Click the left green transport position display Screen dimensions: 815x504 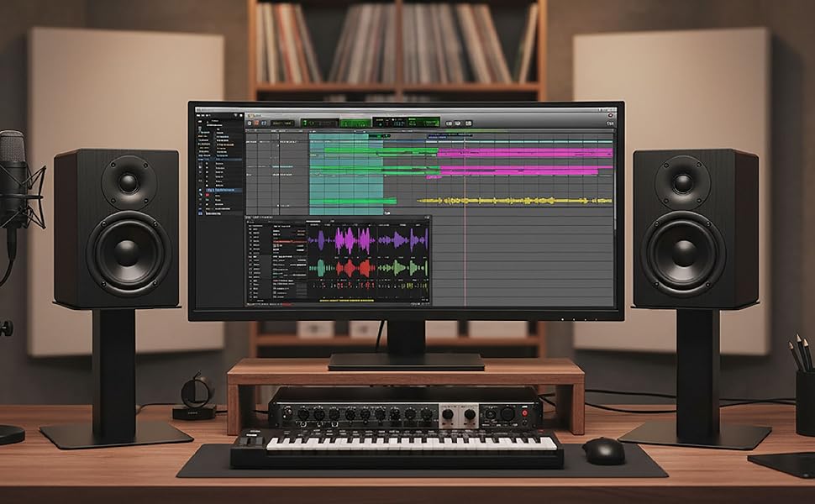point(320,123)
